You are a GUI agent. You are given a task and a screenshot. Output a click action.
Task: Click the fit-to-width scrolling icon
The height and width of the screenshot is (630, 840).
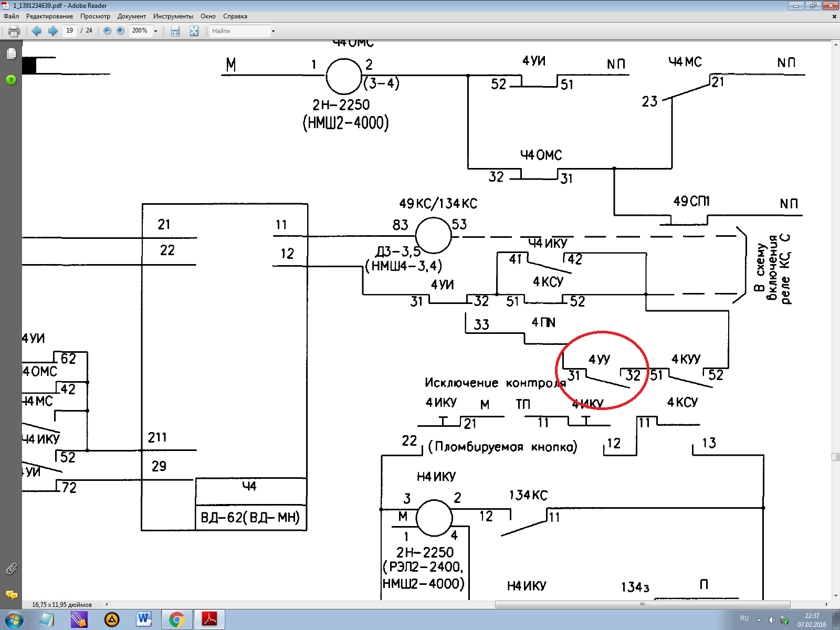click(175, 31)
